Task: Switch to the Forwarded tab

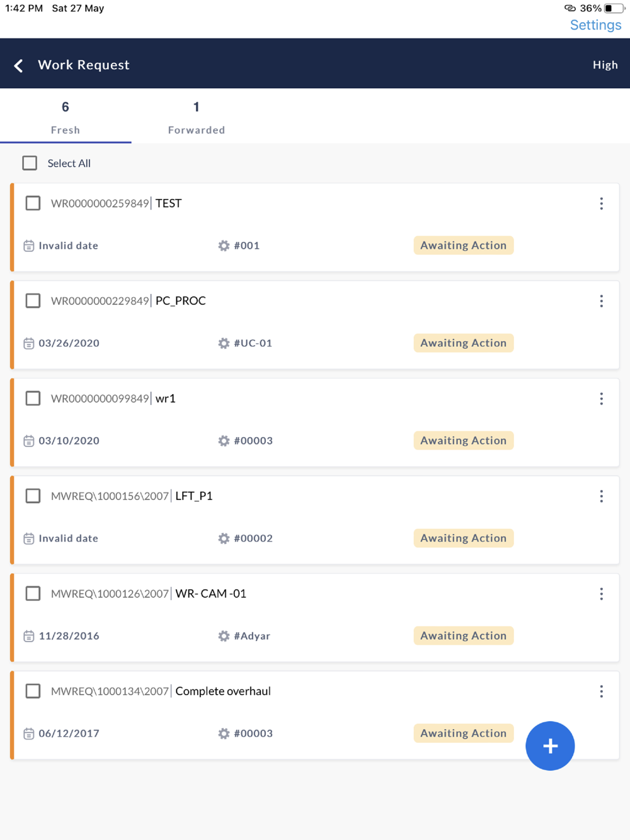Action: [x=196, y=118]
